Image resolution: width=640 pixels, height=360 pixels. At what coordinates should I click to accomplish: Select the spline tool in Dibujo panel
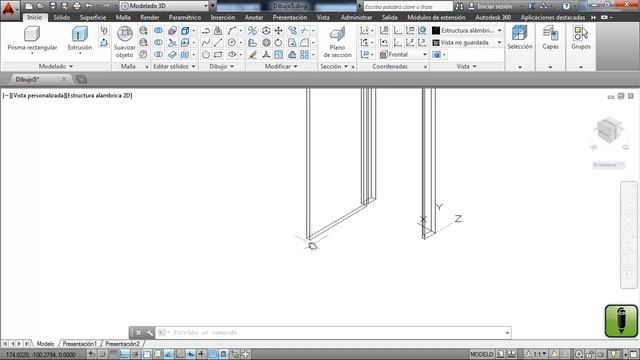(206, 42)
